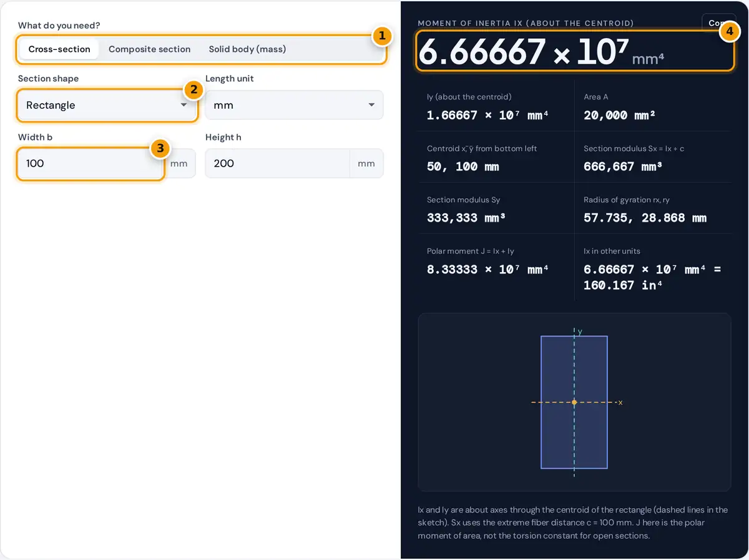Click the 'What do you need?' label

[x=59, y=26]
